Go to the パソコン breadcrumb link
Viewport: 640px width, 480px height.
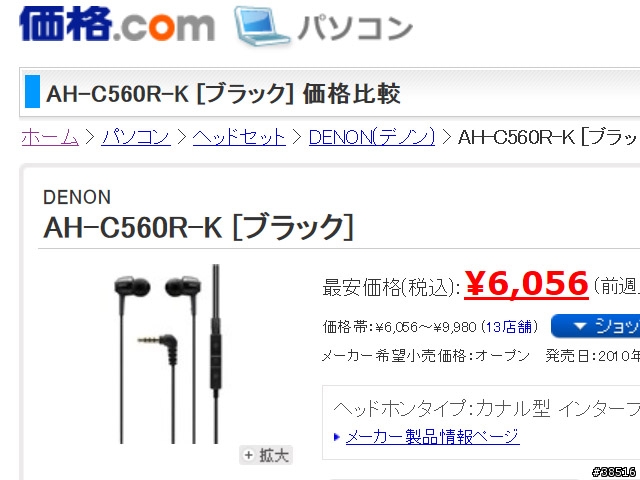(136, 137)
